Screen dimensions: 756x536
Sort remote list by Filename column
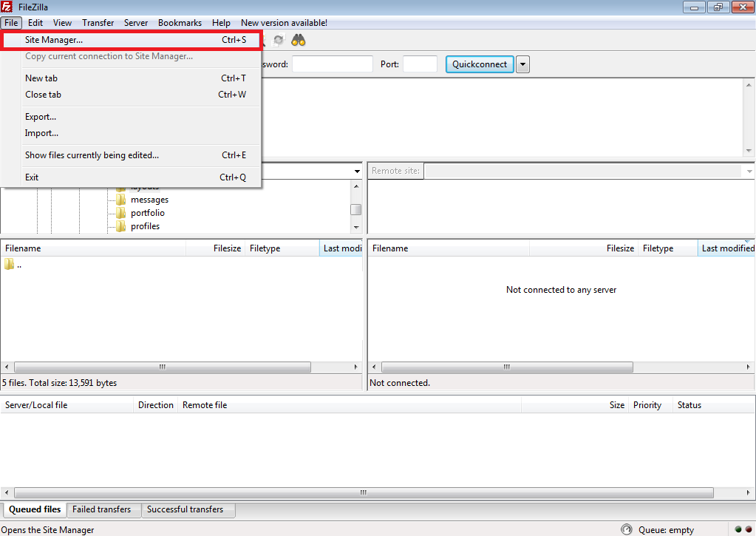449,248
